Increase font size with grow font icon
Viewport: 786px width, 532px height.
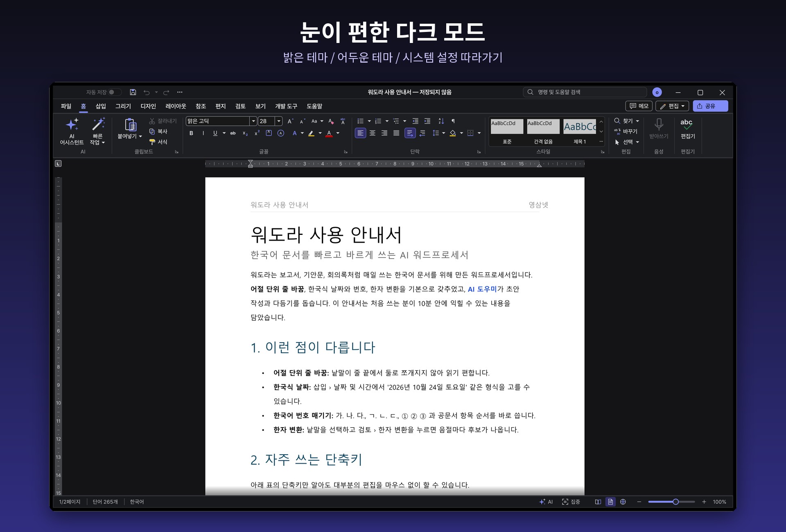point(290,121)
